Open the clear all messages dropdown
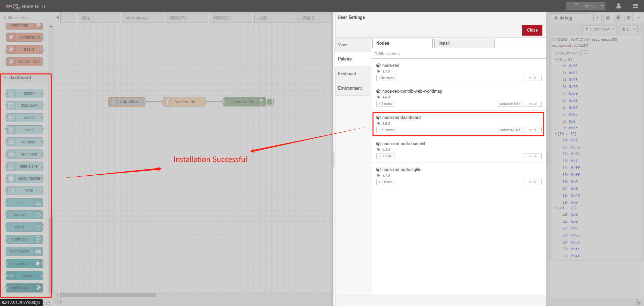 click(628, 29)
